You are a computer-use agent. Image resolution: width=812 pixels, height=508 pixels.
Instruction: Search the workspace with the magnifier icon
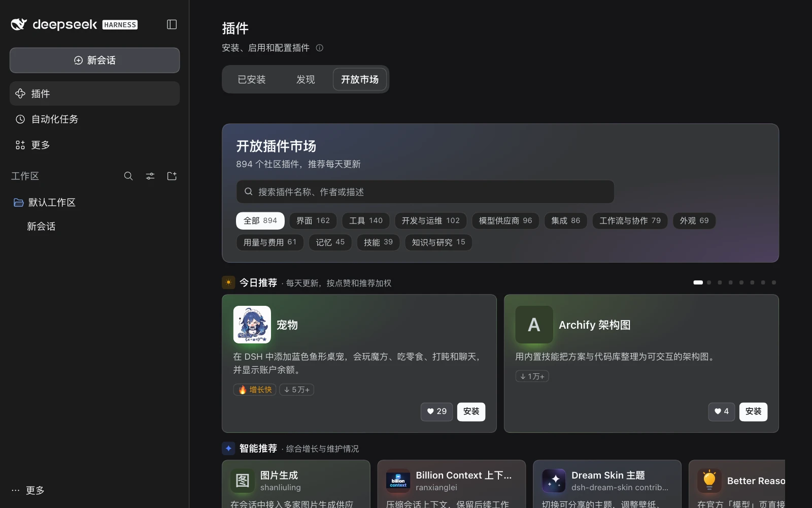(128, 176)
